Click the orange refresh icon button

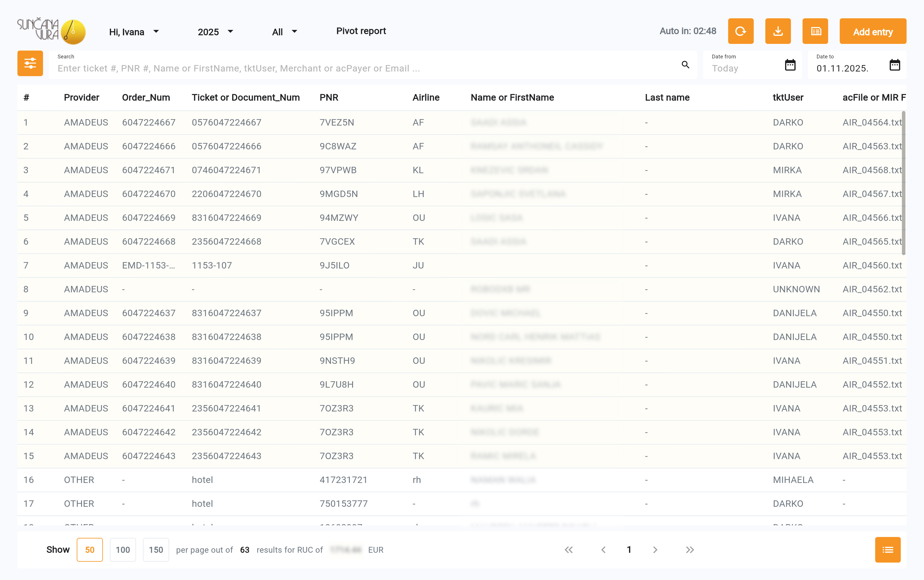tap(740, 31)
